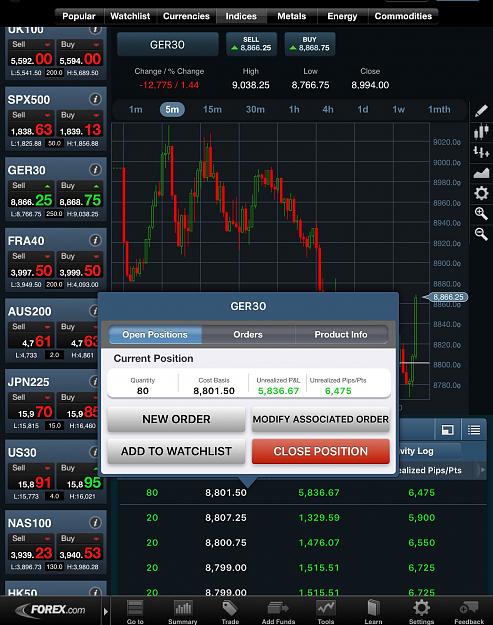Screen dimensions: 493x625
Task: Open the Currencies tab
Action: pyautogui.click(x=186, y=16)
